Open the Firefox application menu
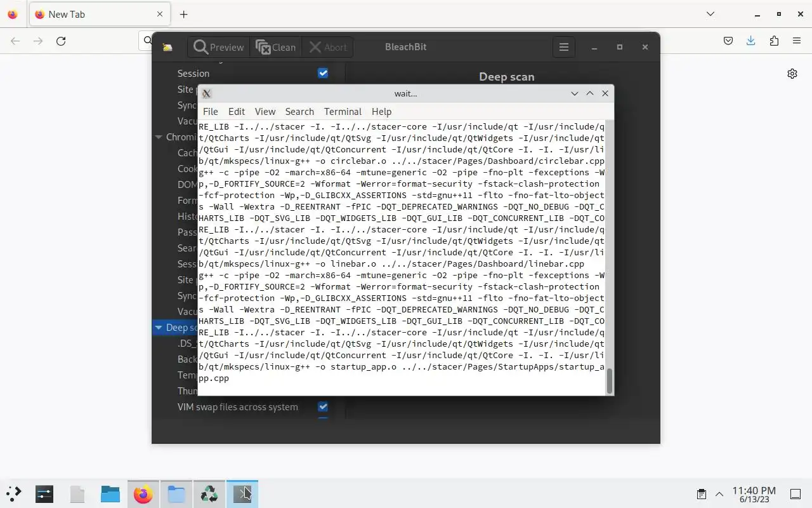This screenshot has height=508, width=812. 797,41
